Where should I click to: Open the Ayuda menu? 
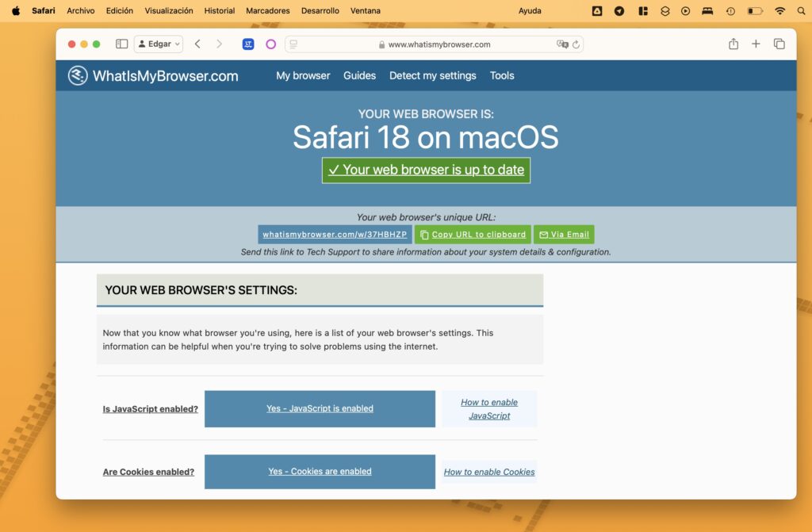point(530,11)
